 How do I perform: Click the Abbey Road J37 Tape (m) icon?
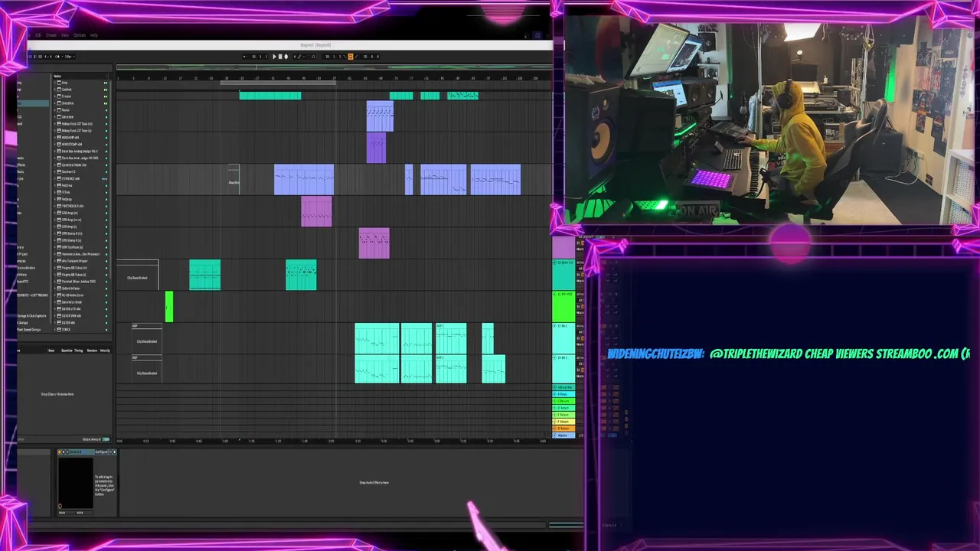click(x=59, y=124)
